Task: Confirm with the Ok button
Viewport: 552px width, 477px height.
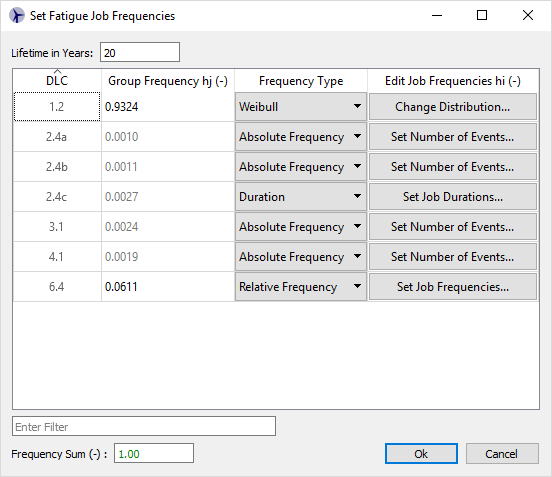Action: click(421, 453)
